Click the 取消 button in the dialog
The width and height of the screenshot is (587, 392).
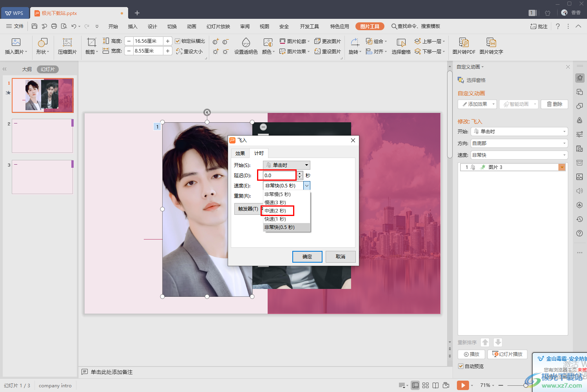pyautogui.click(x=341, y=257)
